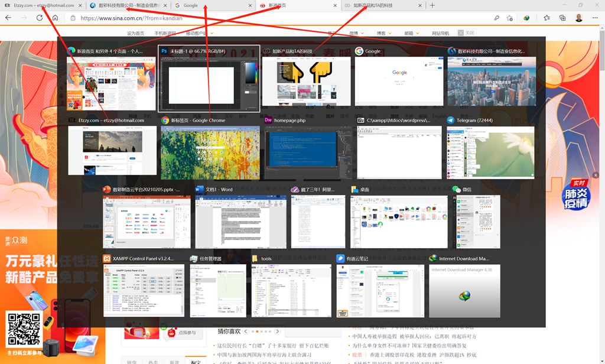Select the 数彩科技有限公司 window thumbnail in the switcher
This screenshot has height=364, width=605.
pyautogui.click(x=492, y=82)
